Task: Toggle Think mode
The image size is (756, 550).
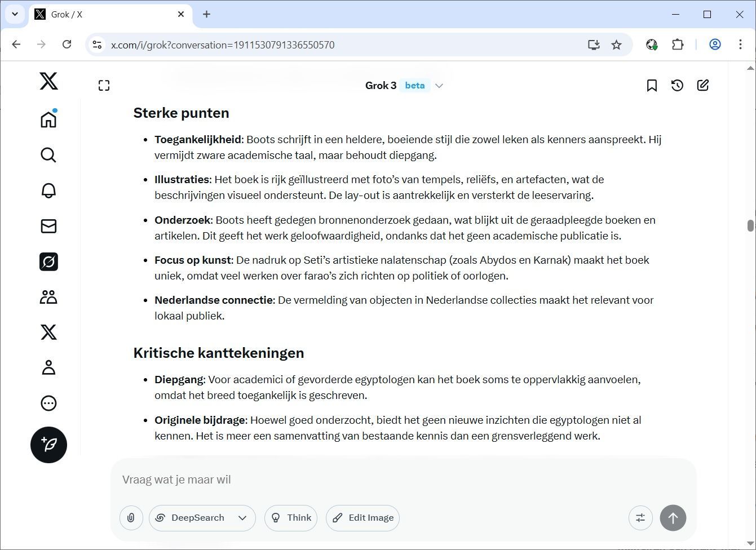Action: coord(291,518)
